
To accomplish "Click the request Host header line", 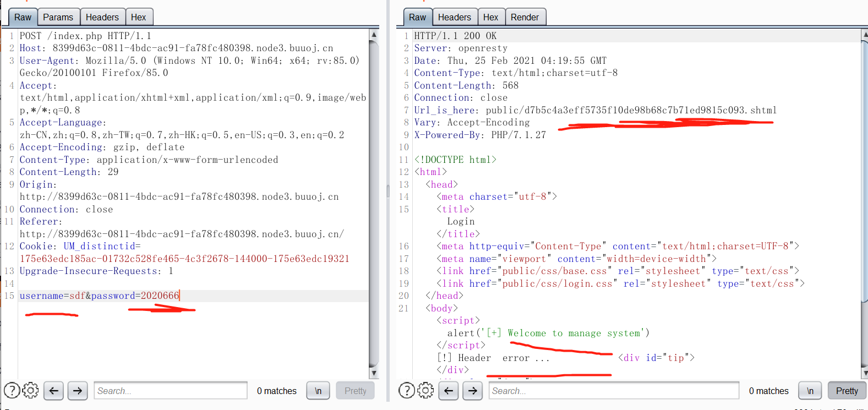I will click(x=176, y=48).
